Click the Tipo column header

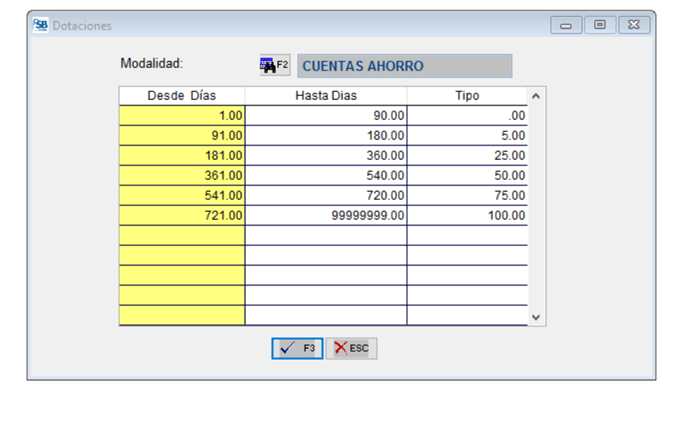(466, 95)
